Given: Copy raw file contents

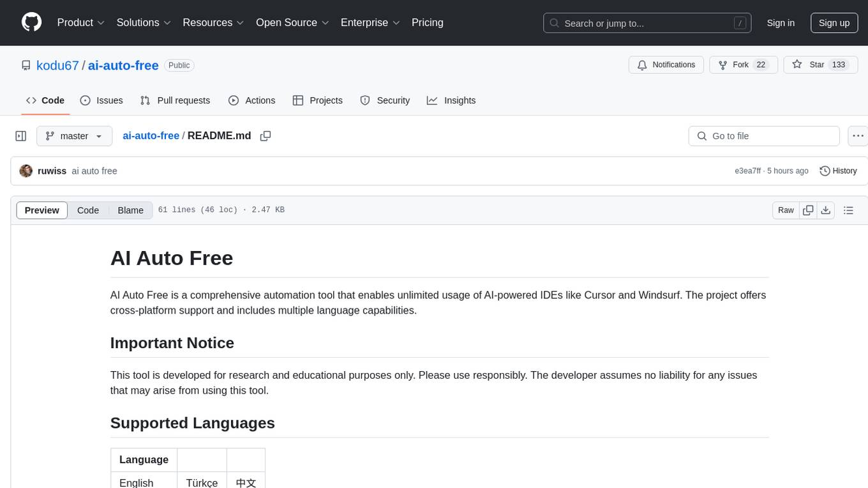Looking at the screenshot, I should pyautogui.click(x=808, y=210).
